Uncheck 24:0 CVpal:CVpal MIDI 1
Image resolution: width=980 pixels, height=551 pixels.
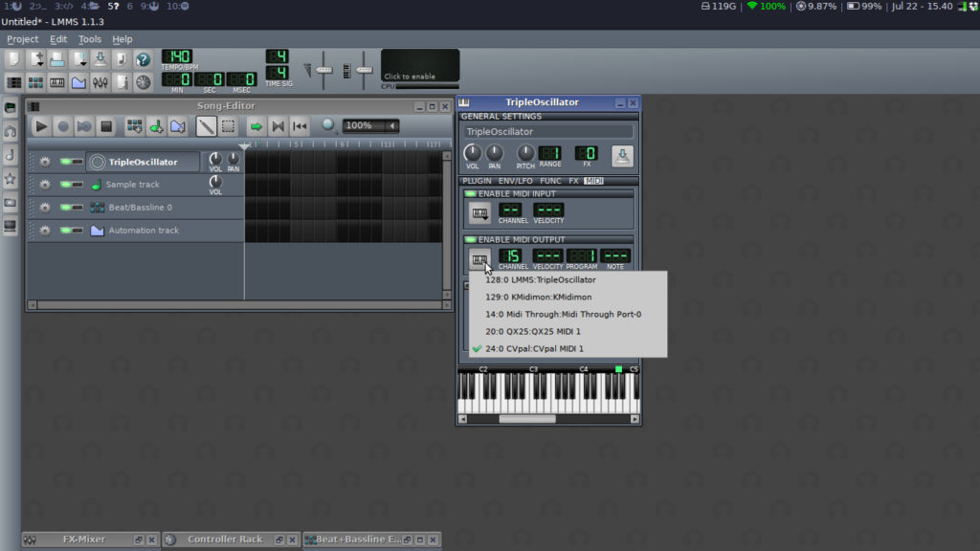(x=568, y=348)
